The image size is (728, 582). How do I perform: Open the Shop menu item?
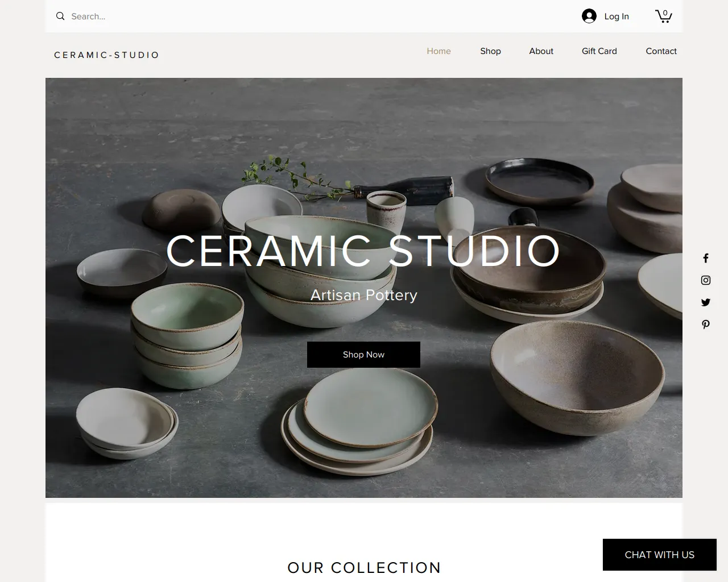tap(490, 51)
